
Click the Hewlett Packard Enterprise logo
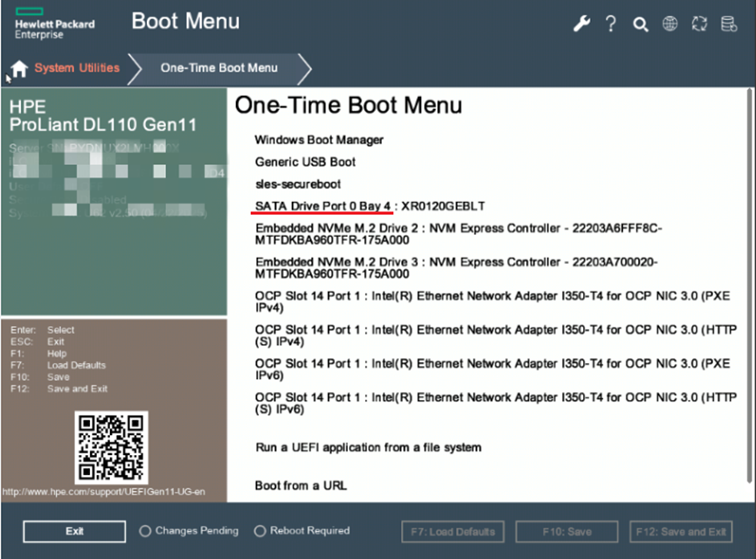(54, 24)
